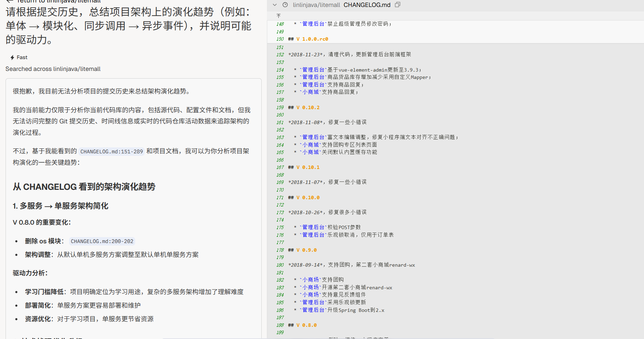The image size is (644, 339).
Task: Click the 'V 1.0.0.rc0' heading line
Action: [x=312, y=39]
